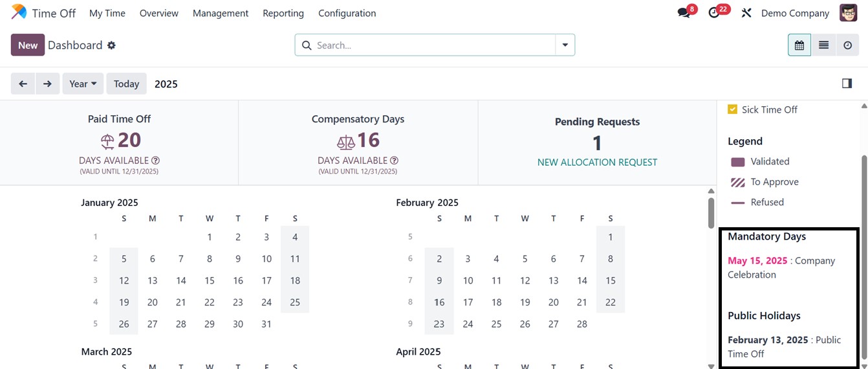The height and width of the screenshot is (369, 868).
Task: Uncheck the Sick Time Off checkbox
Action: (x=733, y=109)
